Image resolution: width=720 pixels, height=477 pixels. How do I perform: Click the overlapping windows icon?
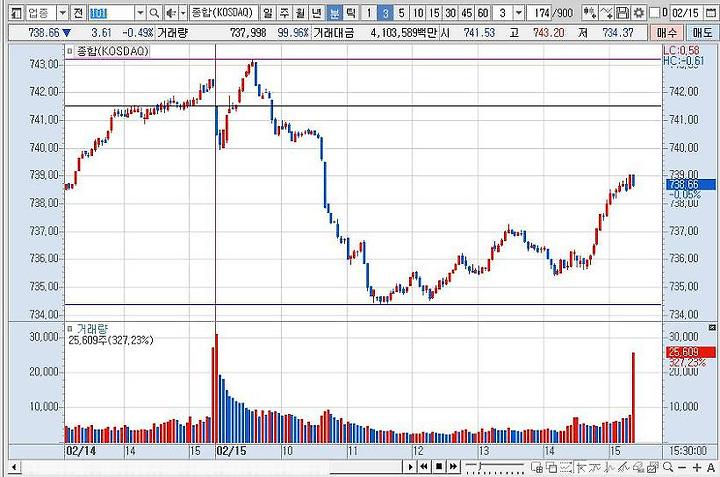551,467
